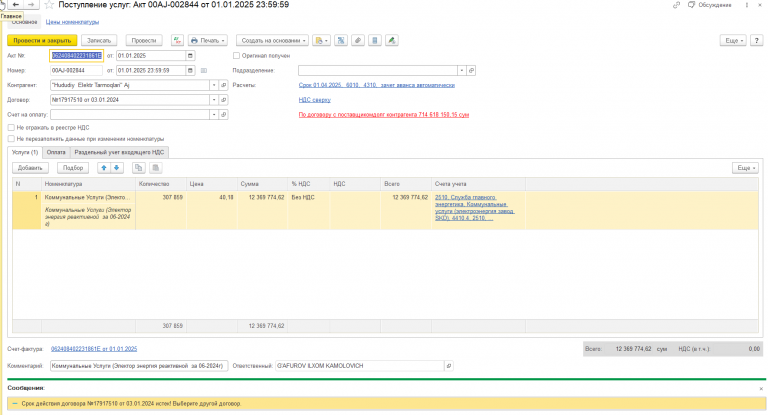Open the kebab menu next to Обсуждение
The height and width of the screenshot is (415, 768).
747,5
